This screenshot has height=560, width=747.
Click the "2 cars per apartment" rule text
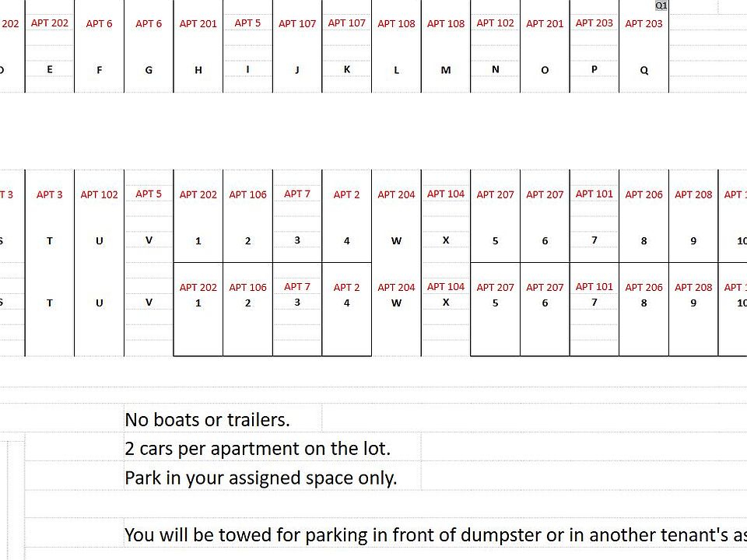(x=258, y=449)
